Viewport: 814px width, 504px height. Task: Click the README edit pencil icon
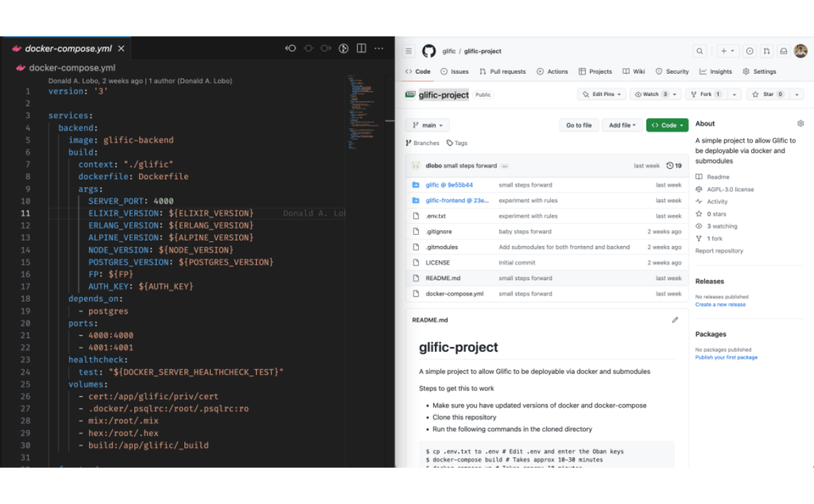pos(674,320)
